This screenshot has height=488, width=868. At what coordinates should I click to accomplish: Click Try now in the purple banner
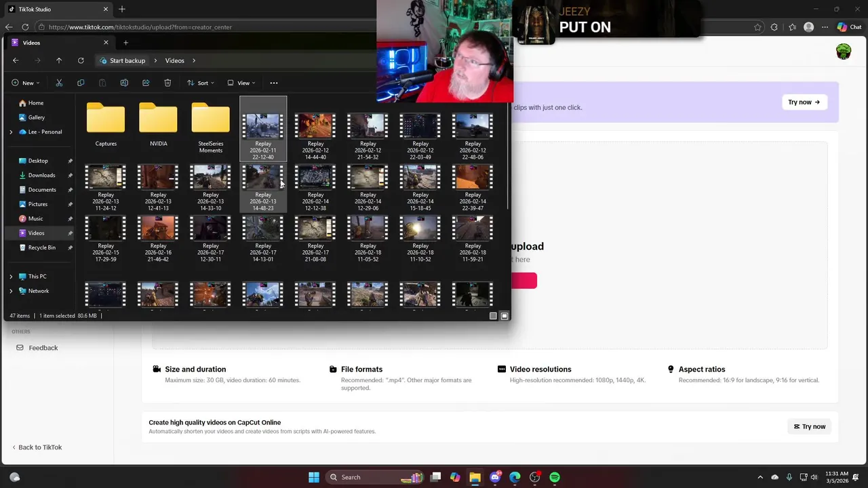804,102
